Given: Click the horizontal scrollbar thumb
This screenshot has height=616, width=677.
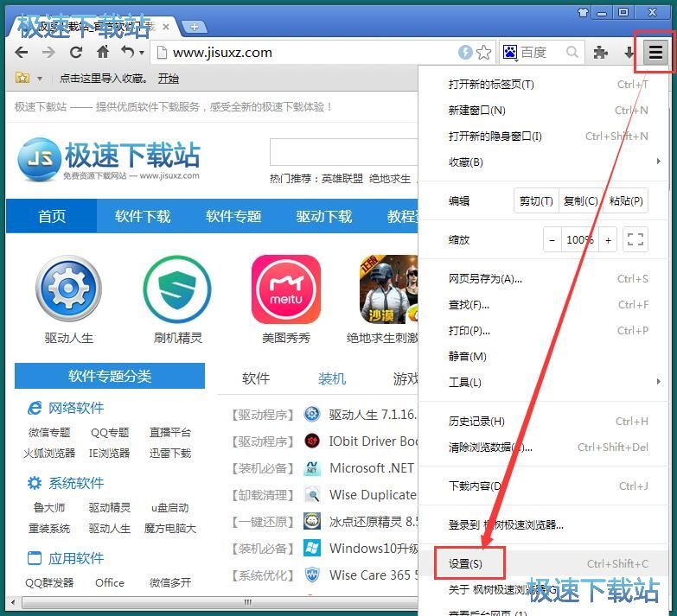Looking at the screenshot, I should pyautogui.click(x=220, y=602).
